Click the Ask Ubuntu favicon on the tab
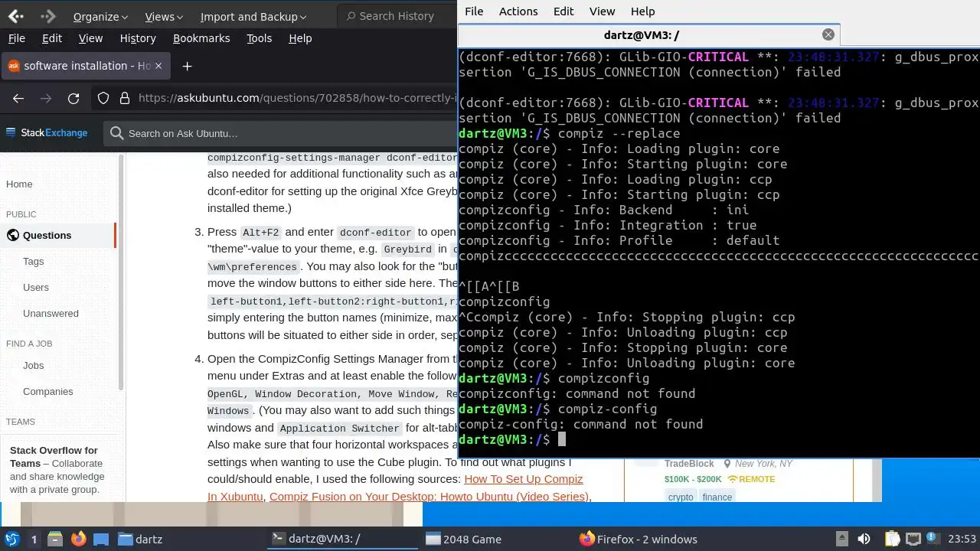This screenshot has height=551, width=980. click(x=13, y=66)
